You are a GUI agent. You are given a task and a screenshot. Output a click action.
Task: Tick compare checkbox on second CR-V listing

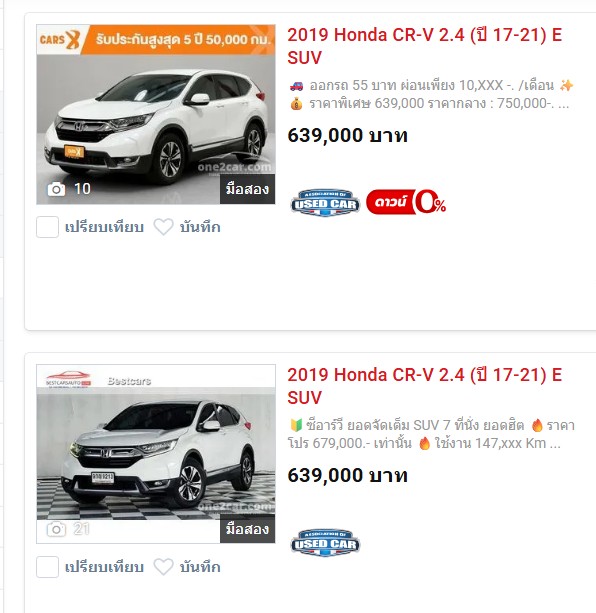[47, 567]
